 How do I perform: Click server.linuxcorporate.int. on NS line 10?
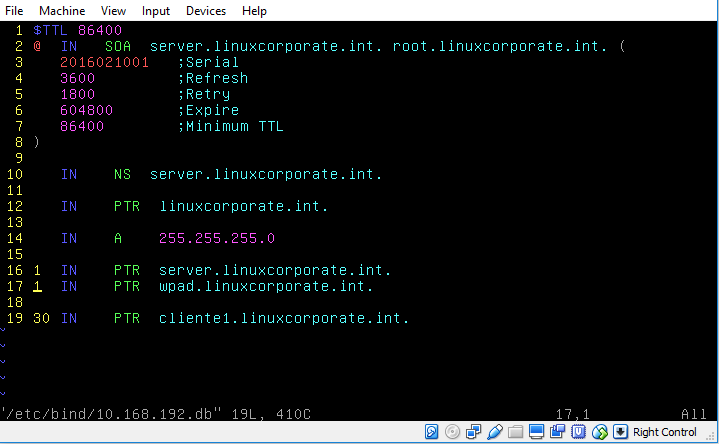tap(266, 174)
